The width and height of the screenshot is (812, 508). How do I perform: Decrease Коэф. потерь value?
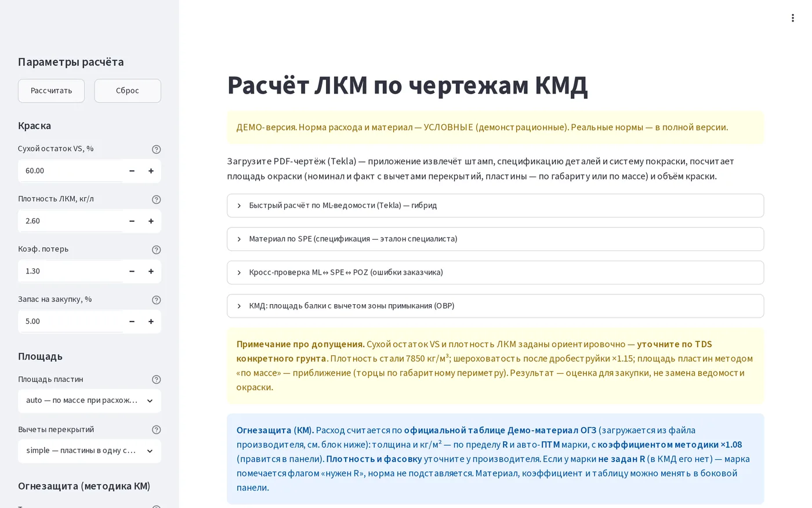point(132,271)
